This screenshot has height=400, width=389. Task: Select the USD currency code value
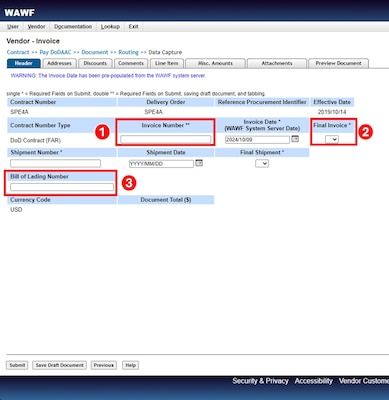16,210
